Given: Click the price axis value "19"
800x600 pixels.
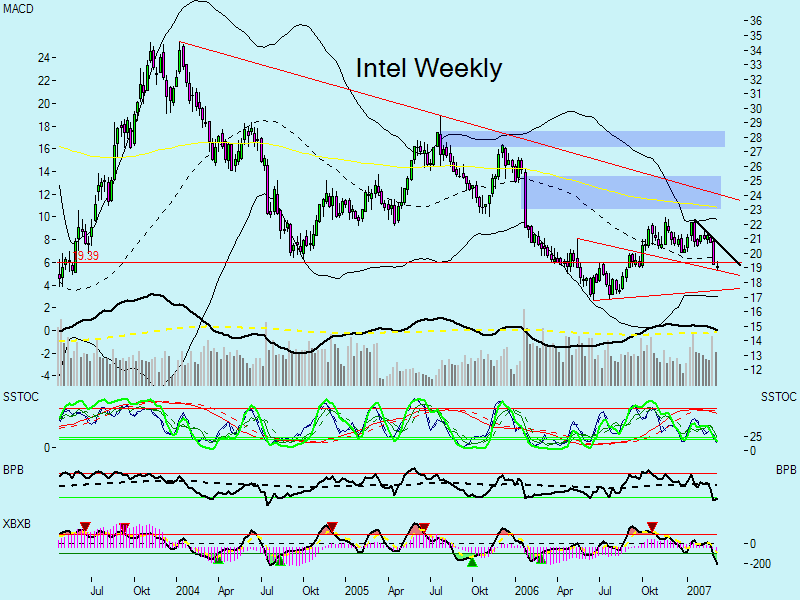Looking at the screenshot, I should (756, 268).
